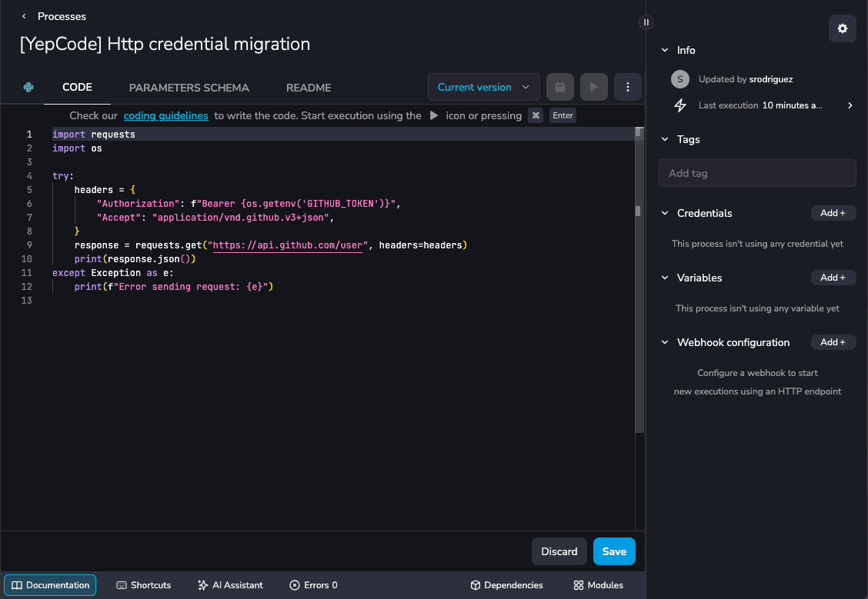
Task: Collapse the Variables section
Action: [x=665, y=278]
